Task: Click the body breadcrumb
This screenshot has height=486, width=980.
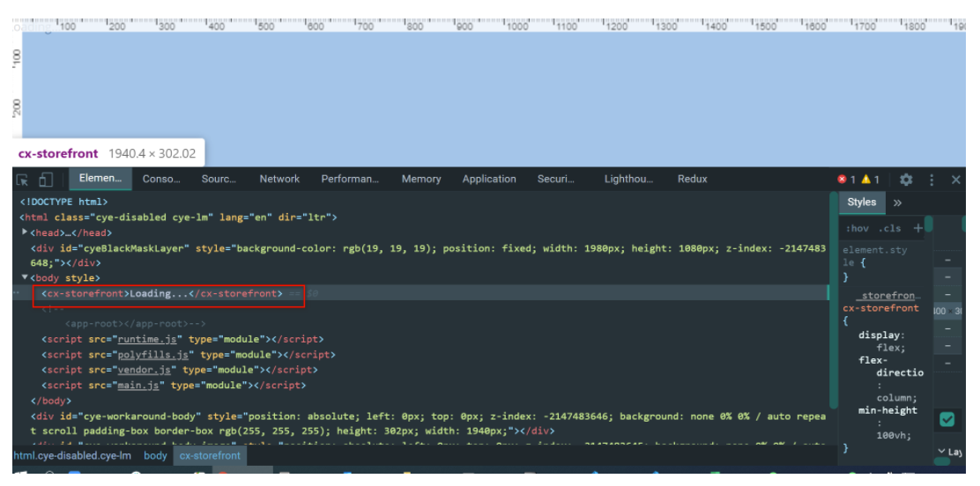Action: point(155,455)
